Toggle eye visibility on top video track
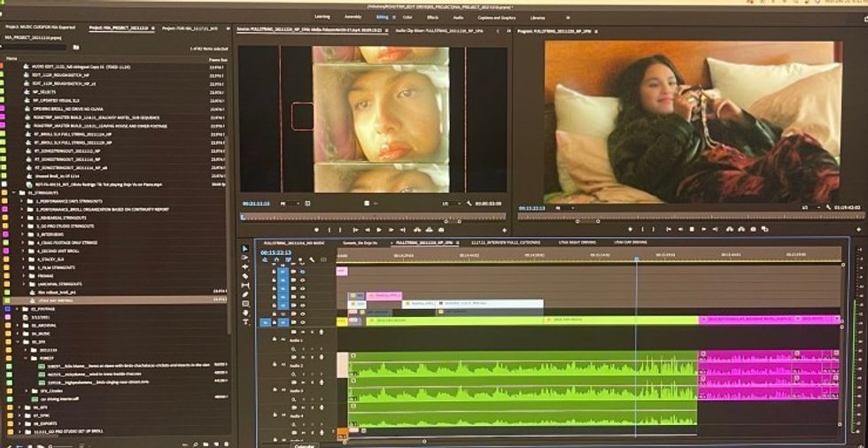This screenshot has height=448, width=868. [x=302, y=272]
